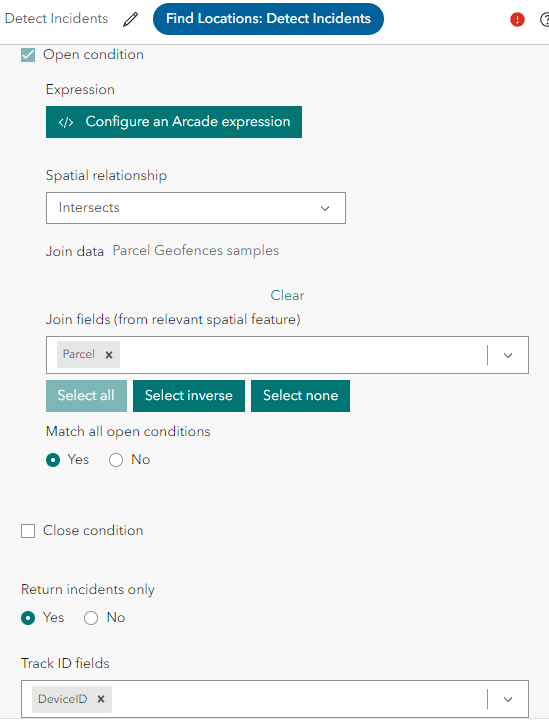Click the Select all button
This screenshot has height=723, width=549.
point(86,396)
